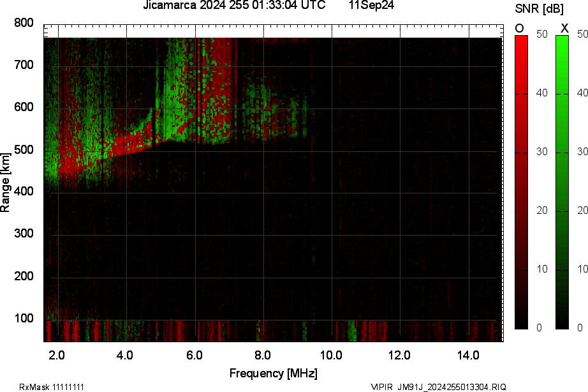Select the Range [km] axis label
The image size is (588, 392).
click(x=6, y=182)
